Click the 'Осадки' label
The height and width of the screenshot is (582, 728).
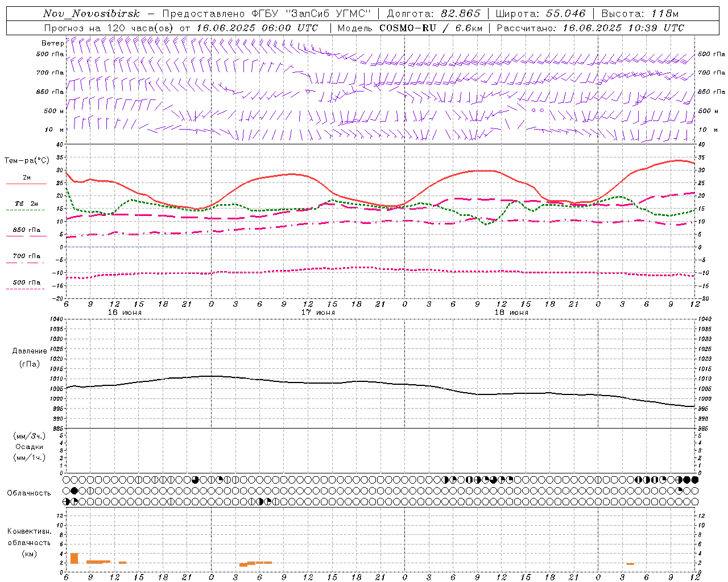(30, 447)
